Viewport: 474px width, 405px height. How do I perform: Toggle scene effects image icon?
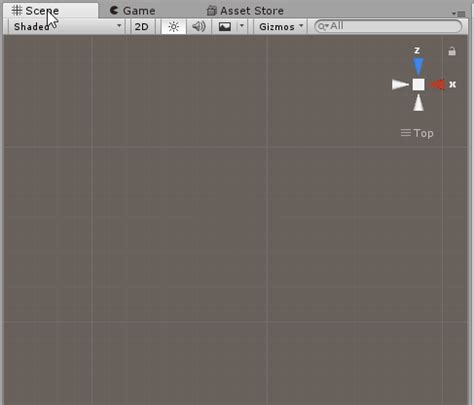pyautogui.click(x=225, y=26)
